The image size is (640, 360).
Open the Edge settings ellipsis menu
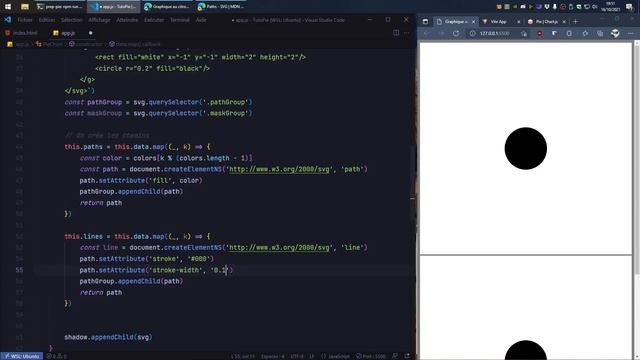click(x=631, y=33)
